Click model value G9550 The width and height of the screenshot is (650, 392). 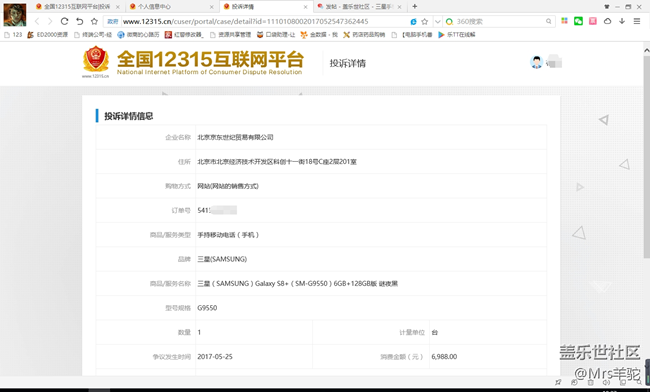(207, 308)
